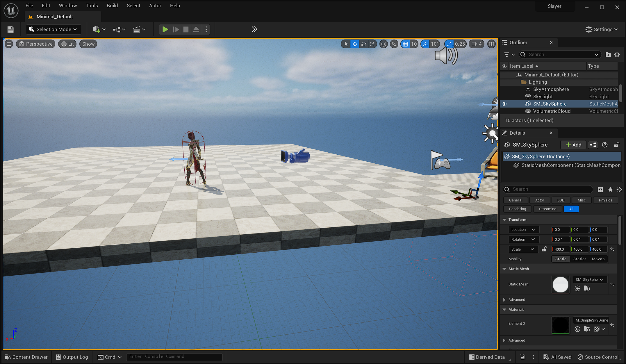Open the SM_SkySphere static mesh dropdown

[589, 279]
